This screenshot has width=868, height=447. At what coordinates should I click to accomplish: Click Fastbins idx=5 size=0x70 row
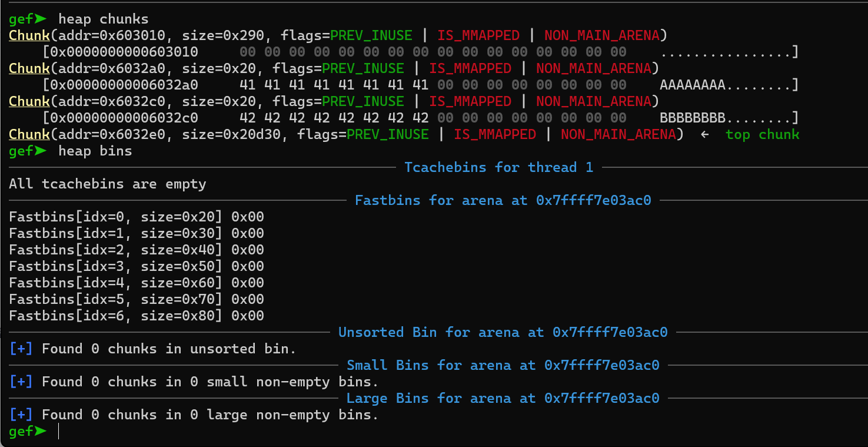(x=137, y=299)
